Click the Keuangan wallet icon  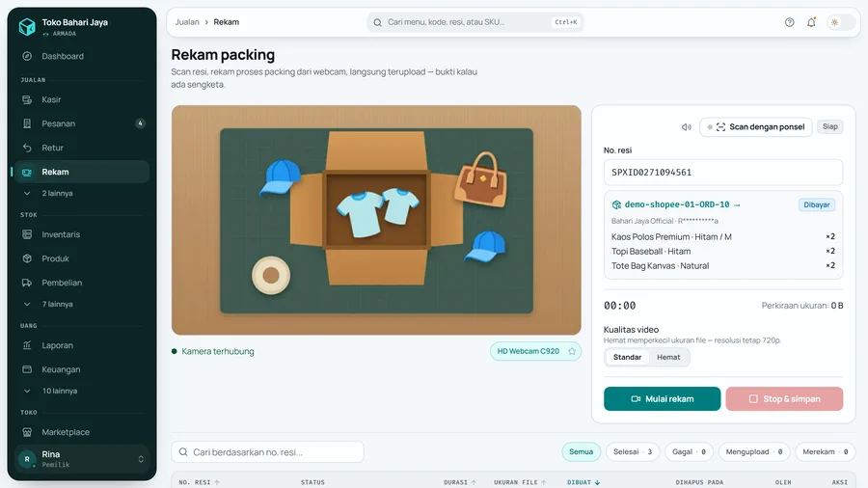pos(27,369)
